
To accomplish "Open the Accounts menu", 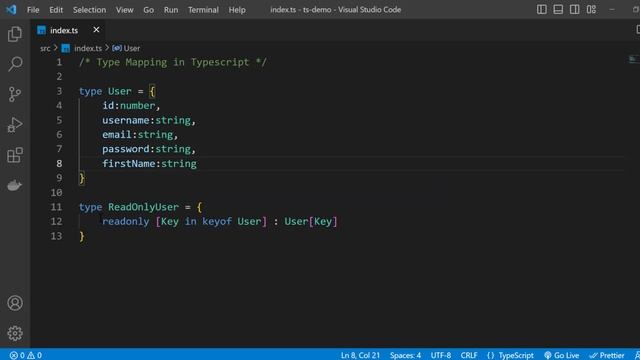I will pyautogui.click(x=15, y=303).
